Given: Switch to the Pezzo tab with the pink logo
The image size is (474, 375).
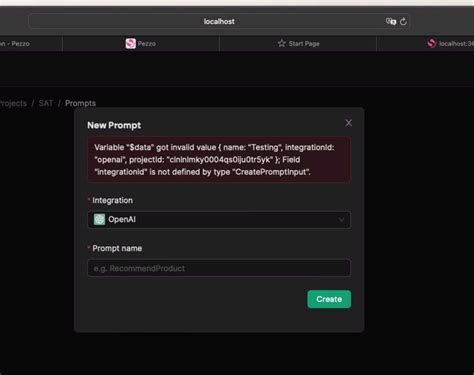Looking at the screenshot, I should tap(141, 44).
